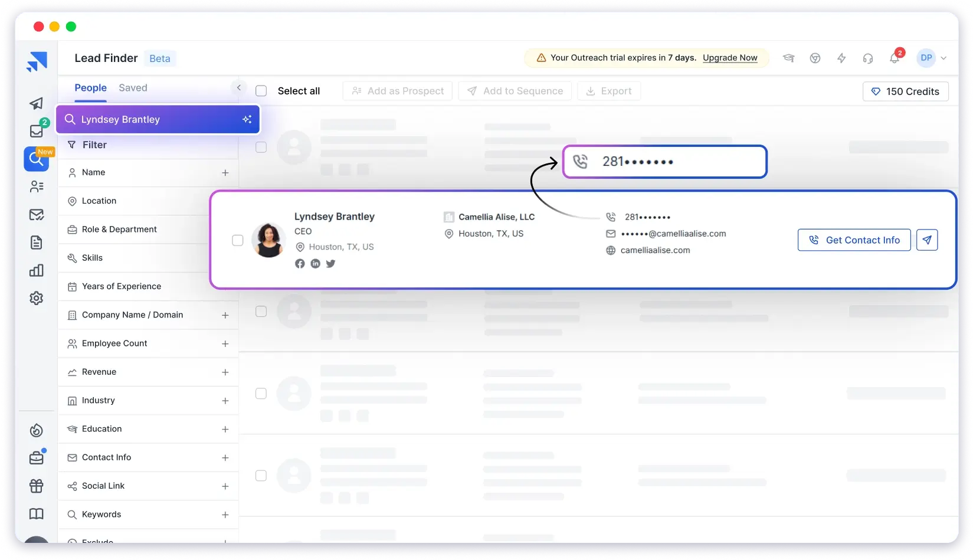Open settings gear in left sidebar

[x=37, y=299]
